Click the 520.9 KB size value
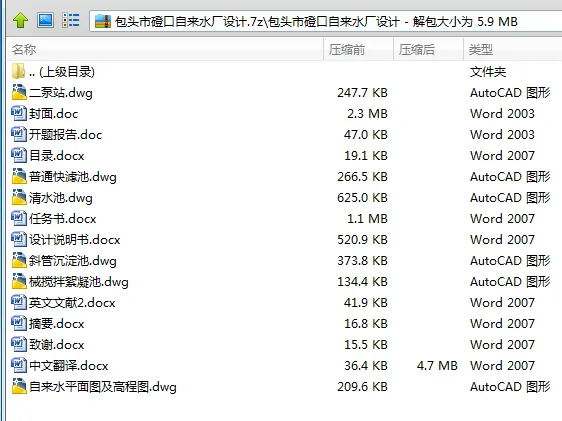The image size is (562, 421). (x=362, y=240)
